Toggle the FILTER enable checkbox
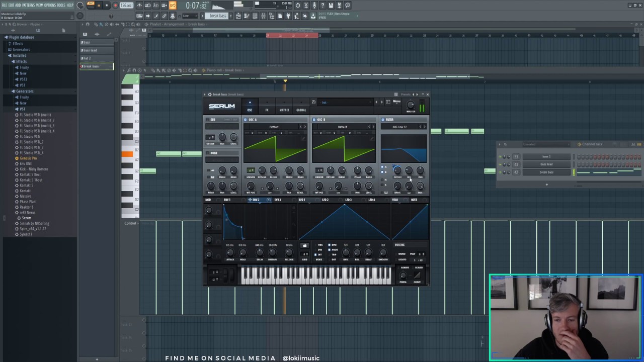The width and height of the screenshot is (644, 362). coord(382,119)
